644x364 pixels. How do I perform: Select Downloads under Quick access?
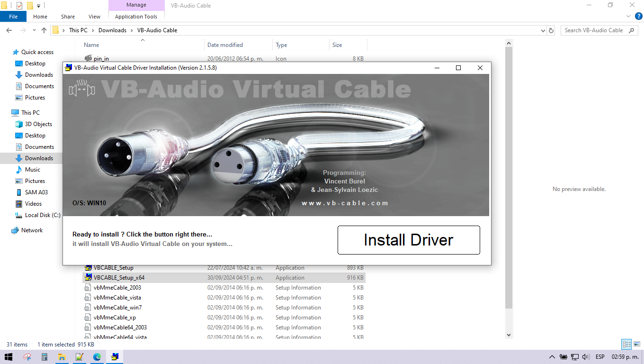click(39, 75)
